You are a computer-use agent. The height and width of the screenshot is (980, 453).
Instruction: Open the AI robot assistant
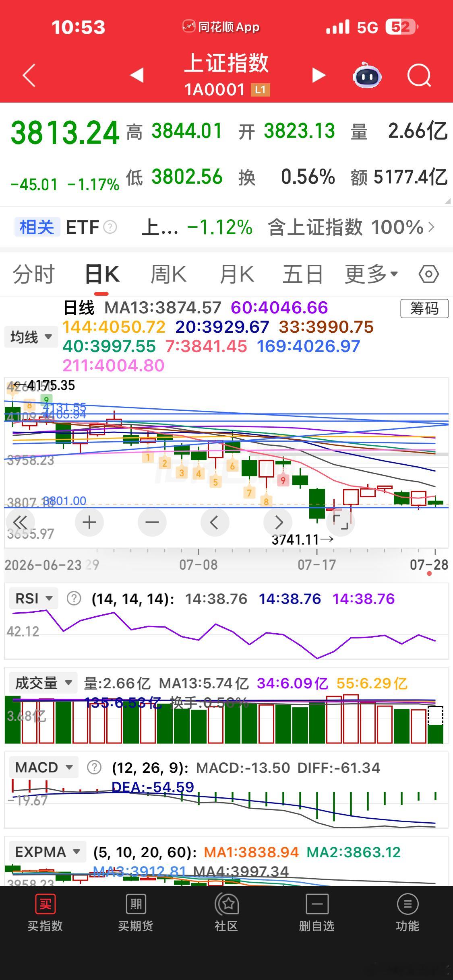367,75
